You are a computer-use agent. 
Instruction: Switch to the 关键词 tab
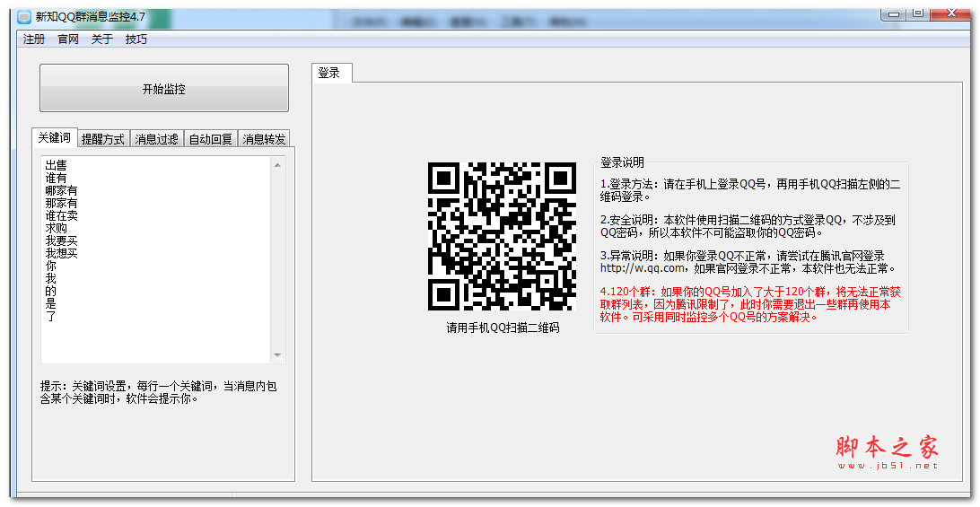click(x=55, y=137)
